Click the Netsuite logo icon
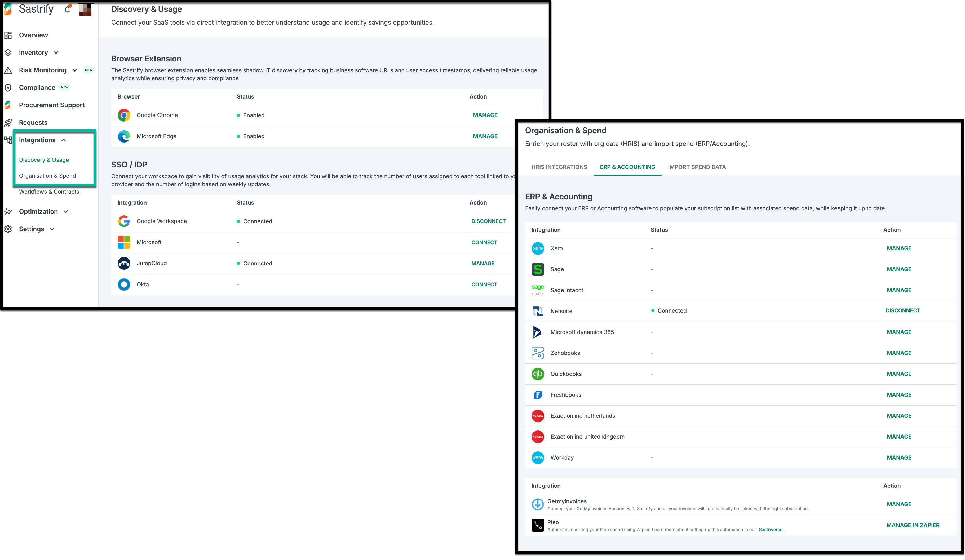Screen dimensions: 965x560 (538, 311)
